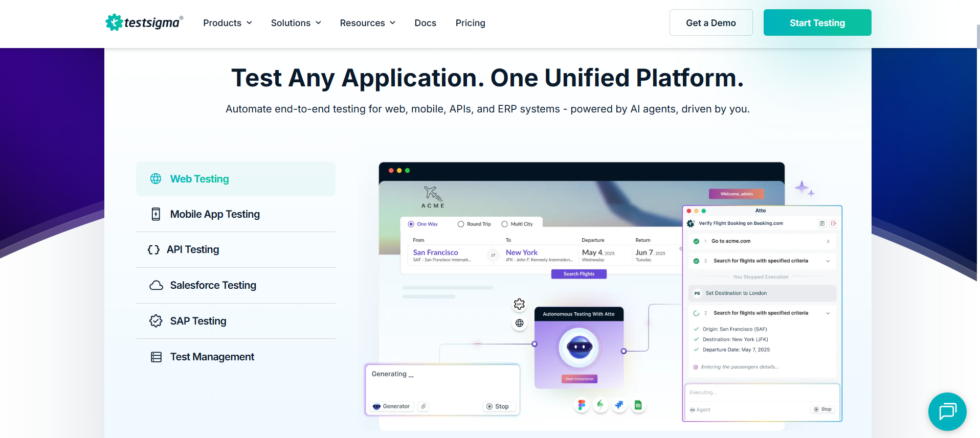Click the Google Sheets integration icon

click(638, 405)
